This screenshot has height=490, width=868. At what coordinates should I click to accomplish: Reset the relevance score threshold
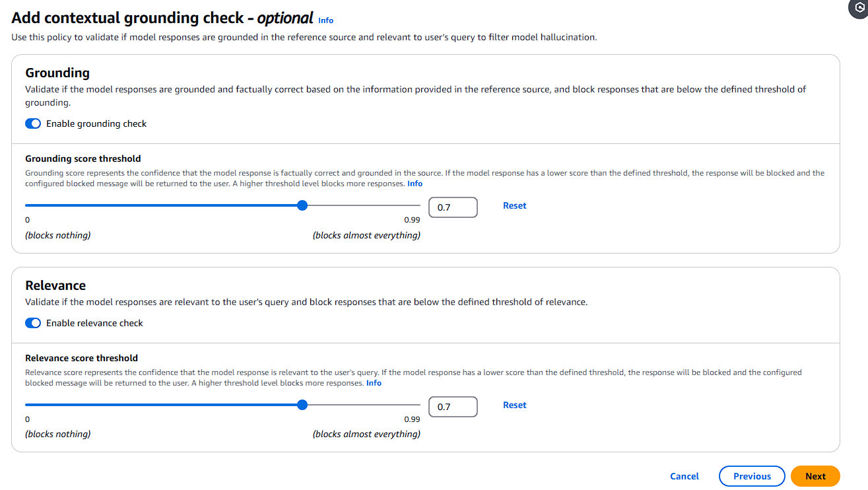514,405
